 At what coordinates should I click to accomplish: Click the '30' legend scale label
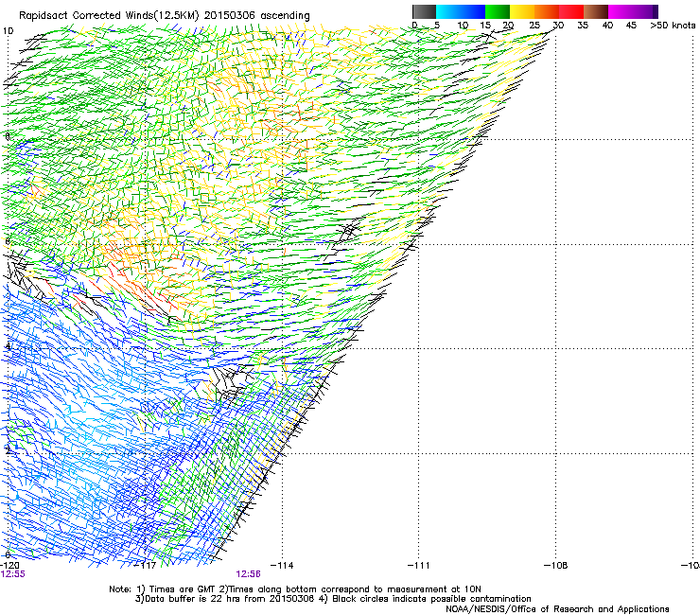point(558,26)
